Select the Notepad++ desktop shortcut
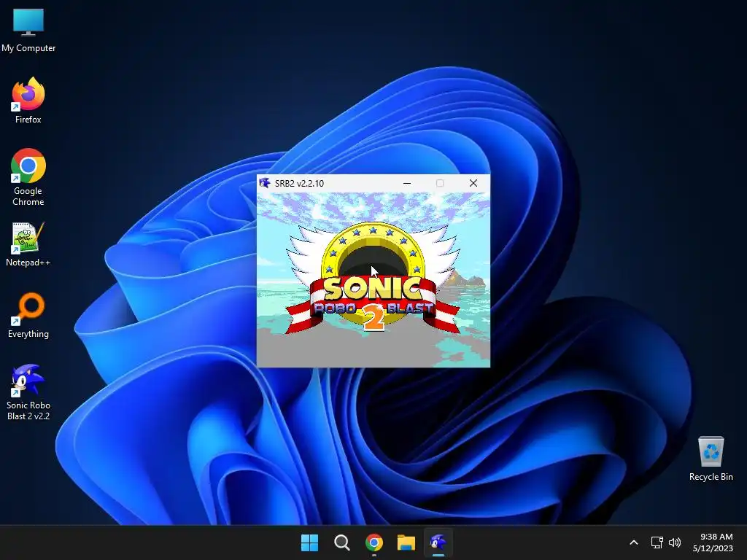Image resolution: width=747 pixels, height=560 pixels. coord(28,244)
